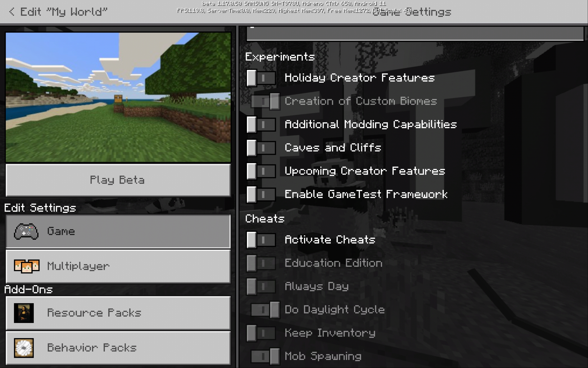
Task: Switch on Activate Cheats
Action: coord(261,240)
